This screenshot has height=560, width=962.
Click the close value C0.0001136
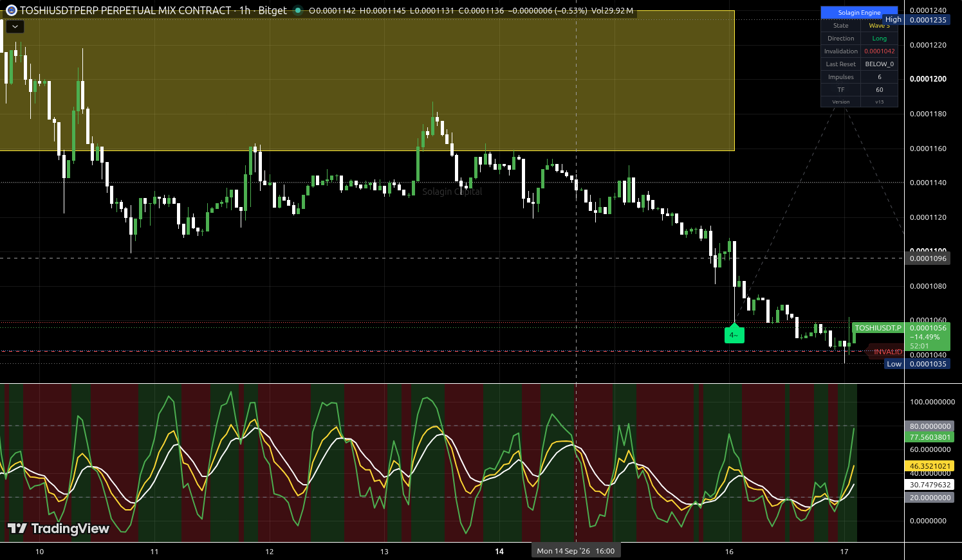click(481, 11)
